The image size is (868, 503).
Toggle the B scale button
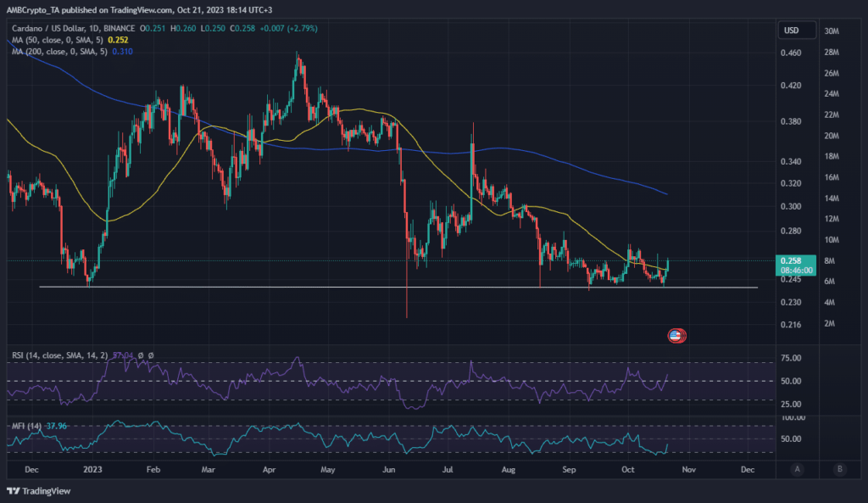[x=838, y=468]
